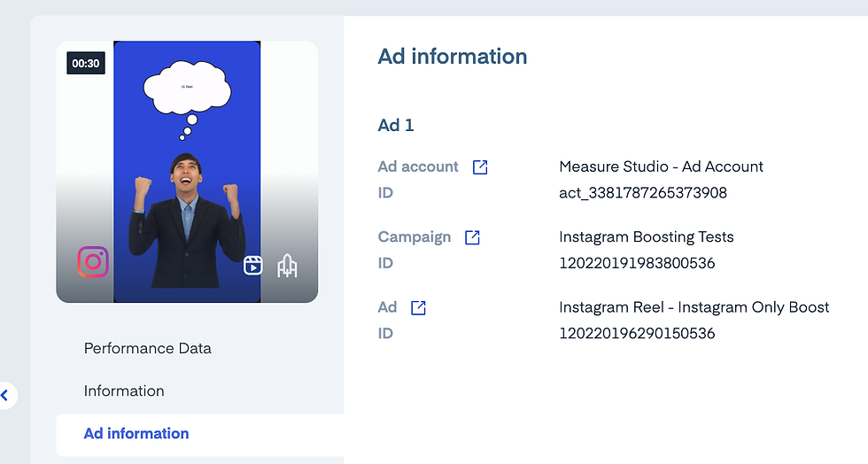Open Campaign external link icon

click(472, 237)
